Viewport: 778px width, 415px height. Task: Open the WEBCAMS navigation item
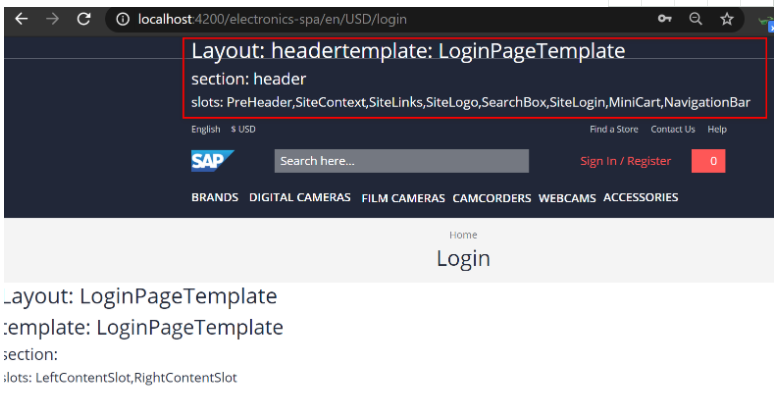pyautogui.click(x=567, y=199)
